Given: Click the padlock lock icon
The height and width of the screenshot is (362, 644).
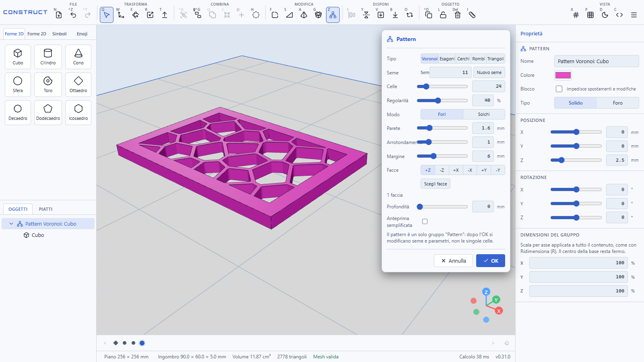Looking at the screenshot, I should click(x=443, y=15).
